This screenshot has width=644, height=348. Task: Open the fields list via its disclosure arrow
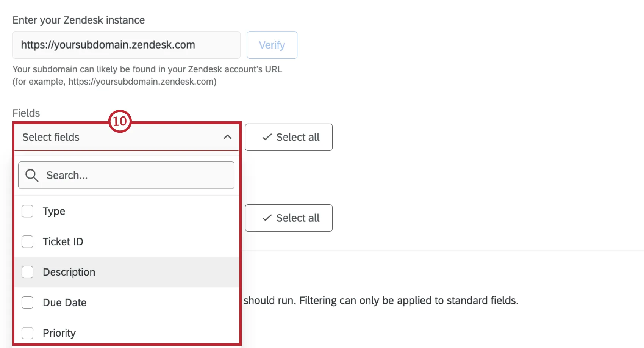(x=227, y=137)
